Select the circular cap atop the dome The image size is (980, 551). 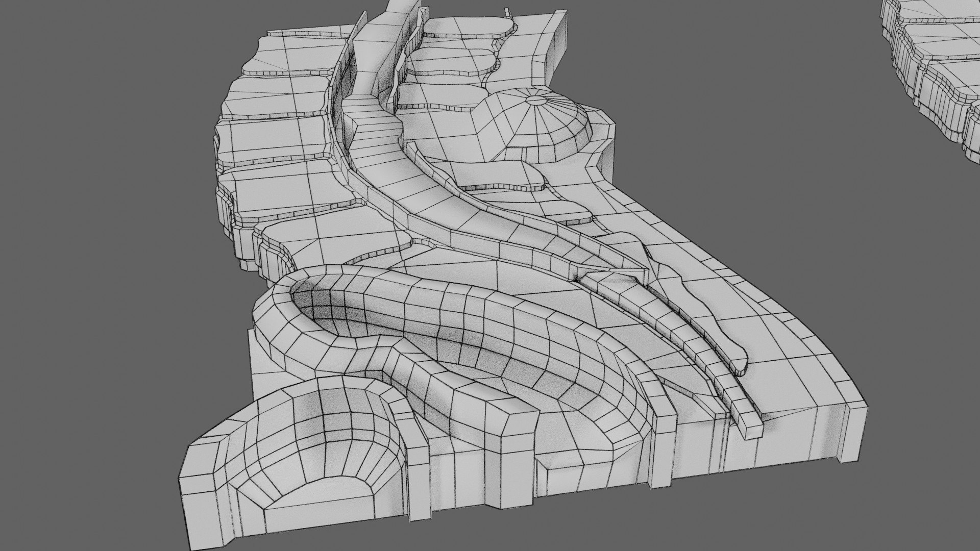[x=536, y=99]
